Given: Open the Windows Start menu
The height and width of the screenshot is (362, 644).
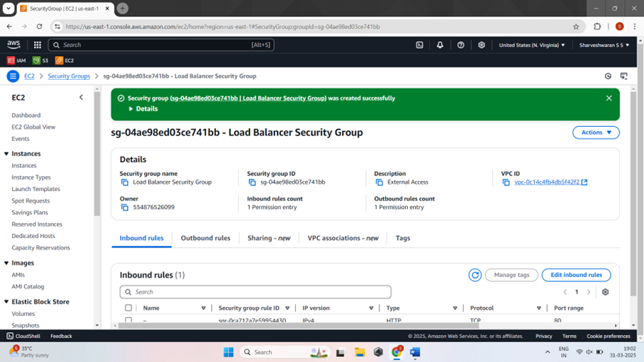Looking at the screenshot, I should (x=228, y=352).
